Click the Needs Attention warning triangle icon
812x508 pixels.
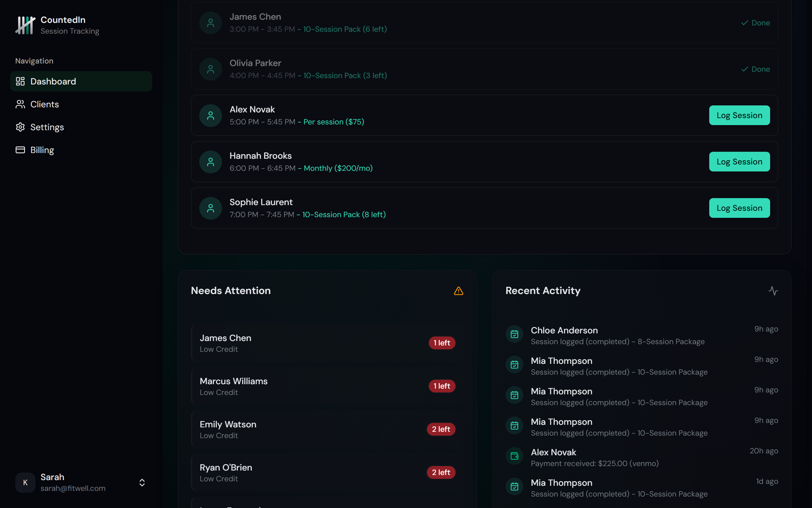click(458, 291)
